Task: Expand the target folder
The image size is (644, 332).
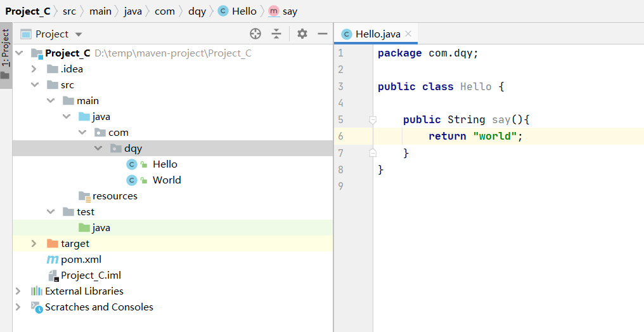Action: coord(34,244)
